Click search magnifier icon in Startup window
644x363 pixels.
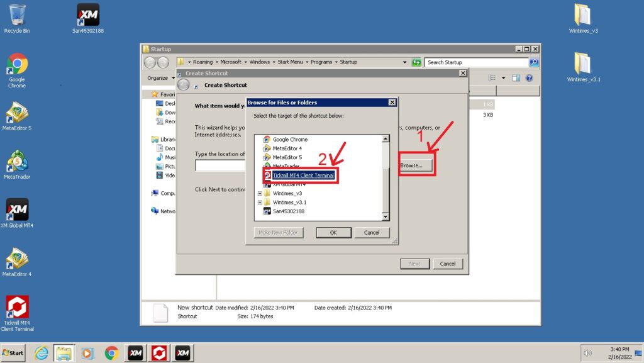pos(534,62)
